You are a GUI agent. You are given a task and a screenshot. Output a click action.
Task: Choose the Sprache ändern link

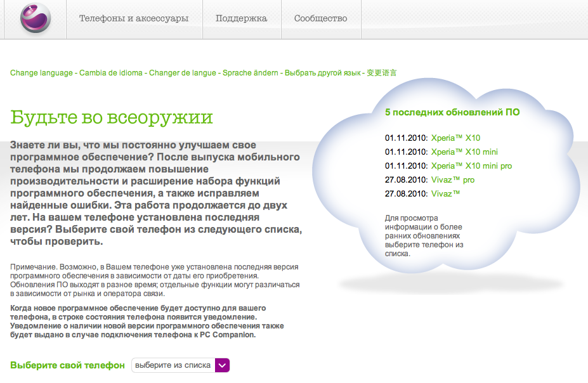pos(250,73)
